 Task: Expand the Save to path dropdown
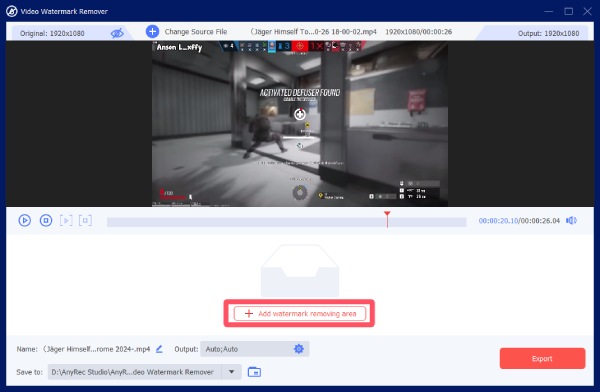pos(232,372)
